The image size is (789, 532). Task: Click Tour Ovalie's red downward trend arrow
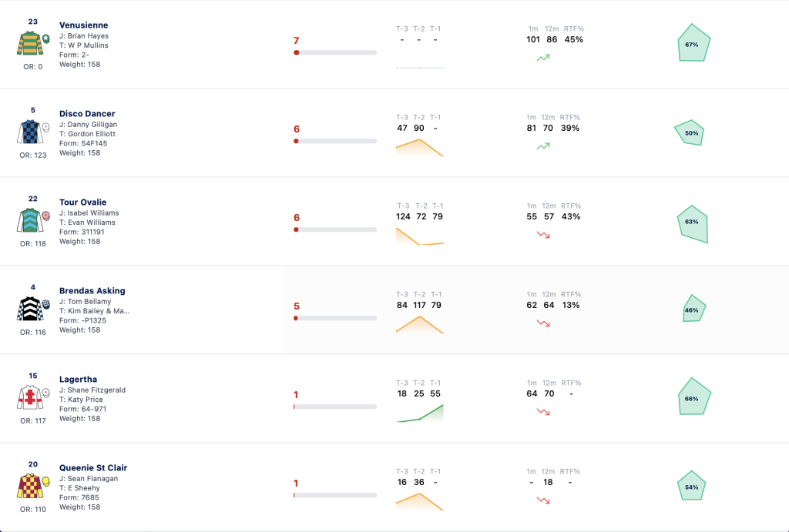[x=543, y=235]
